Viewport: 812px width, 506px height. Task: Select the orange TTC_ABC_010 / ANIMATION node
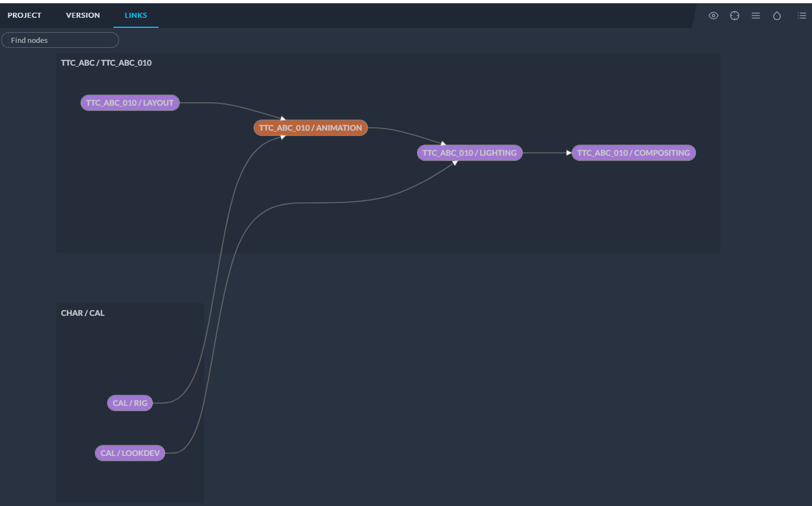coord(310,128)
